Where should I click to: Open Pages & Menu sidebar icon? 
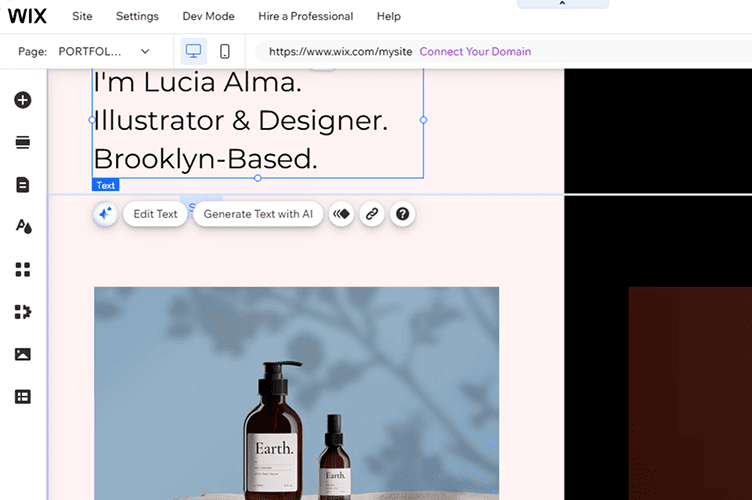click(x=22, y=185)
